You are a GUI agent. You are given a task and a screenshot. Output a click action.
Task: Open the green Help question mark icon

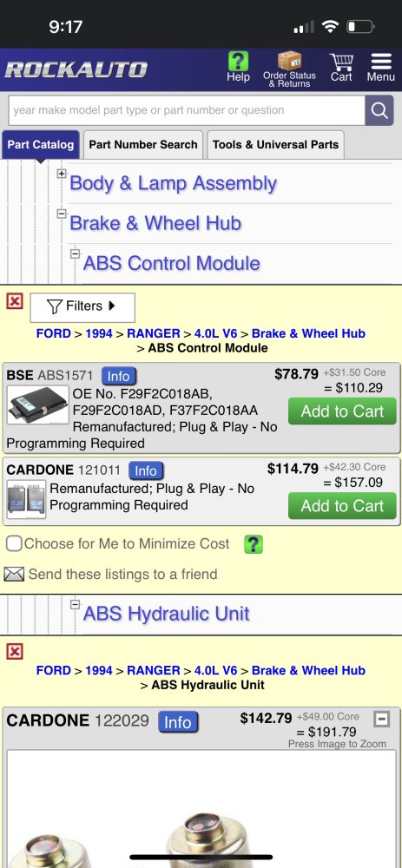point(238,61)
